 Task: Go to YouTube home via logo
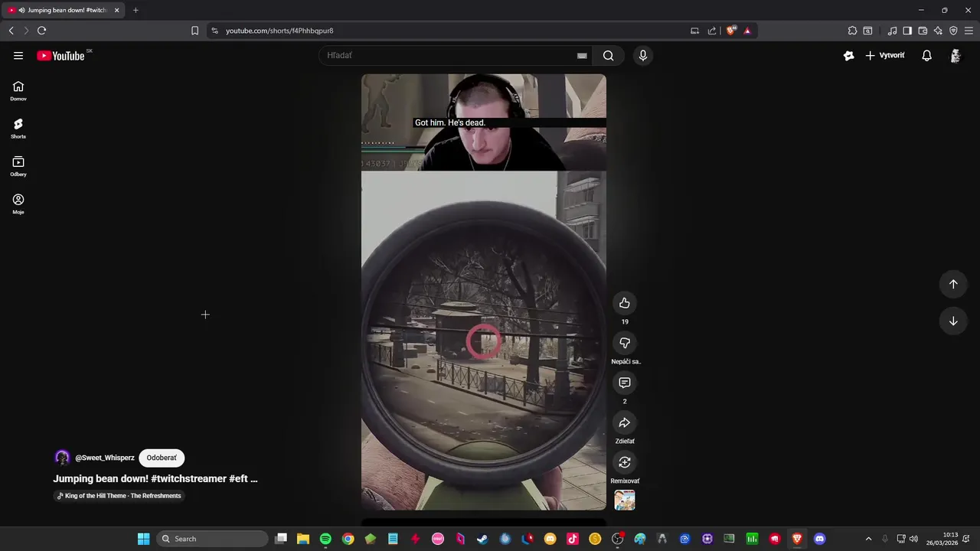click(x=60, y=56)
